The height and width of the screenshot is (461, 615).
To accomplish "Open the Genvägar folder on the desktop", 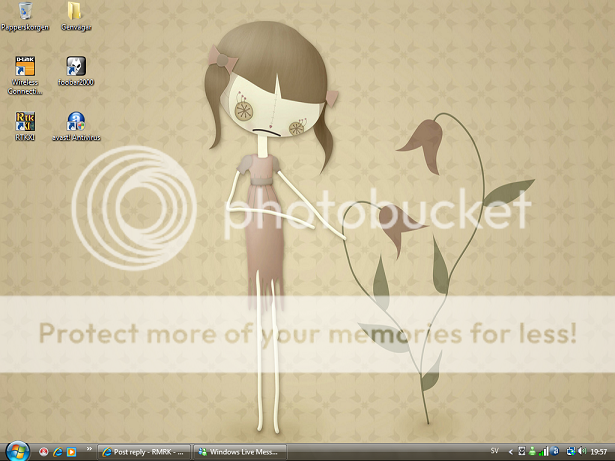I will click(75, 13).
